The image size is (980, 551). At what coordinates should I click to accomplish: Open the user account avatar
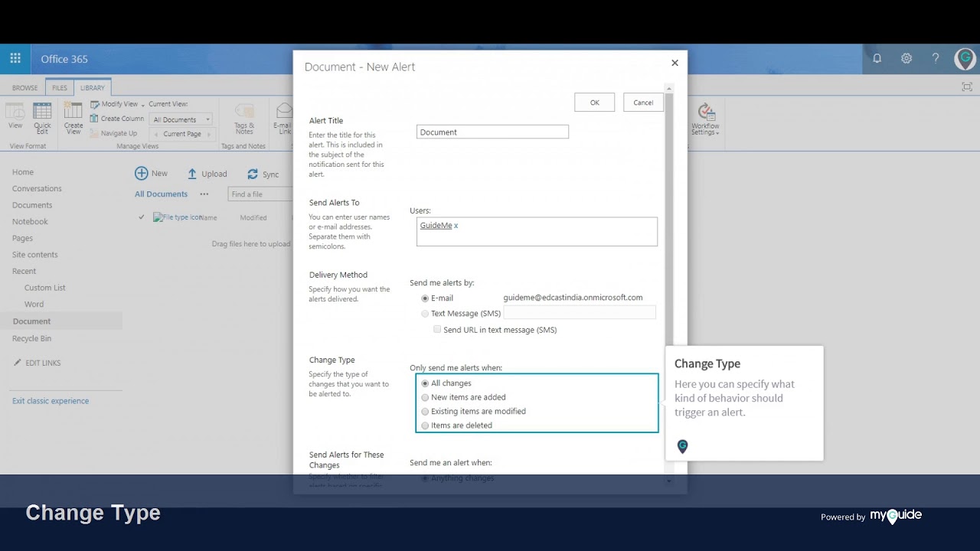[965, 58]
